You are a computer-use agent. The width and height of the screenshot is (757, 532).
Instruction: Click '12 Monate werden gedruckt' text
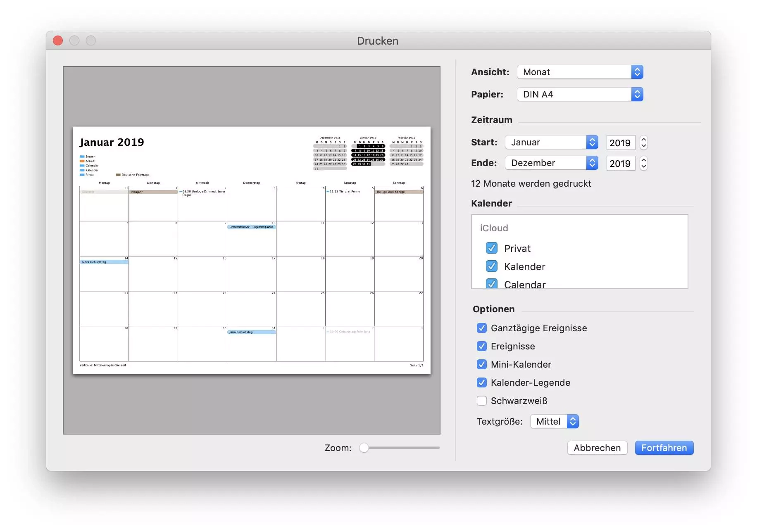531,183
